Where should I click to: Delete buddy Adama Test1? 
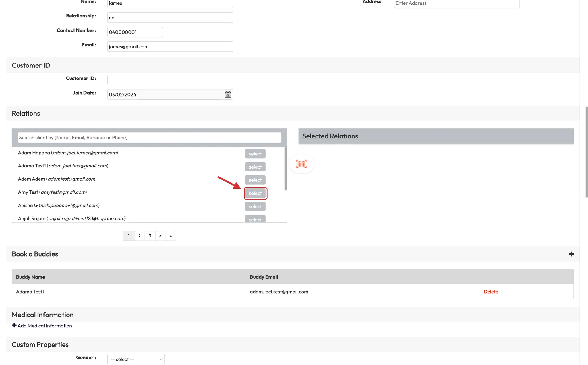pos(491,292)
